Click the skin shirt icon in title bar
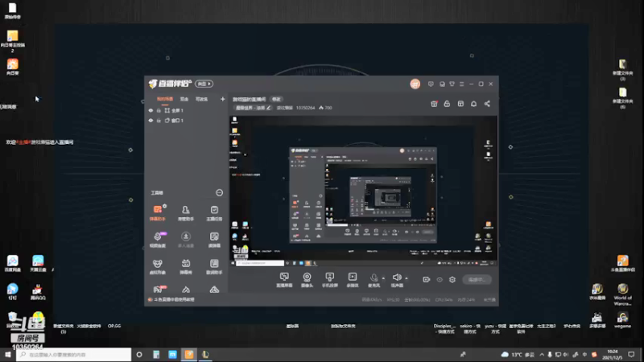644x362 pixels. 452,84
